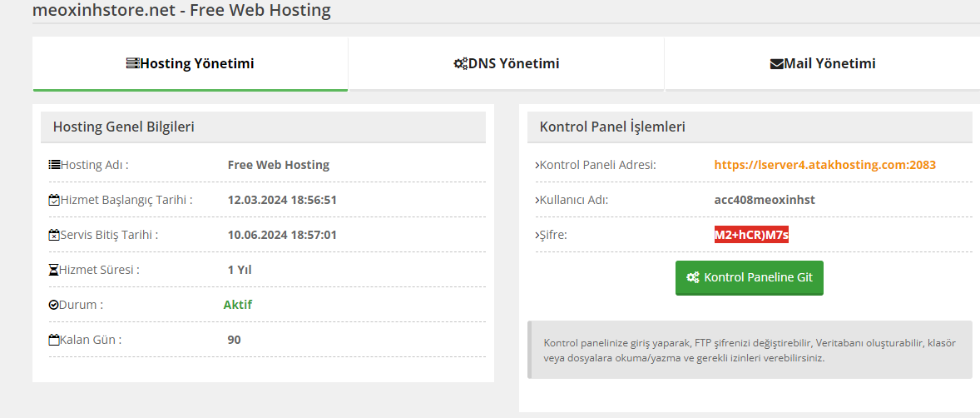This screenshot has height=418, width=980.
Task: Click the server icon beside Hosting Yönetimi
Action: pyautogui.click(x=132, y=64)
